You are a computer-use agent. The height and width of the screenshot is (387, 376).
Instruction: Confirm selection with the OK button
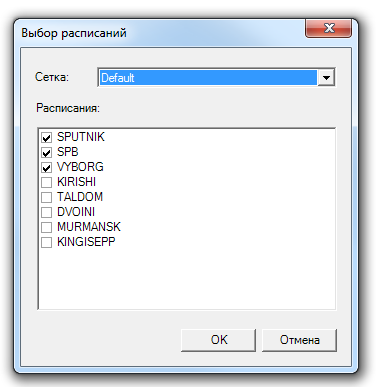tap(218, 340)
